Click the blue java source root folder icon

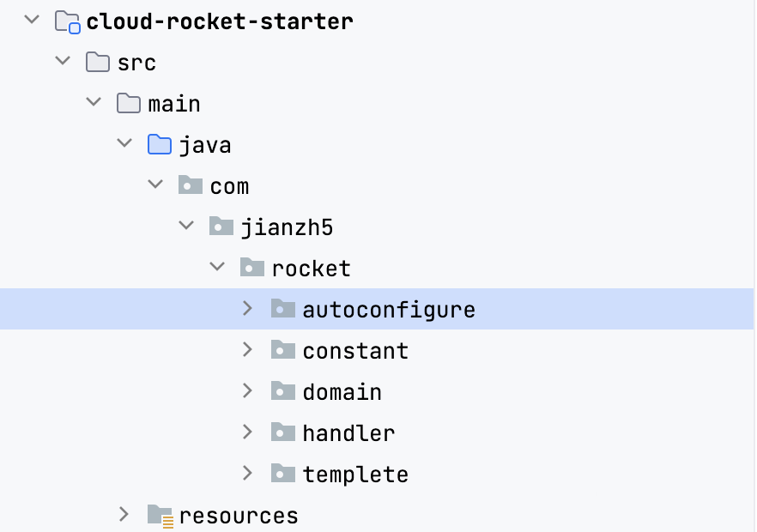pos(160,142)
